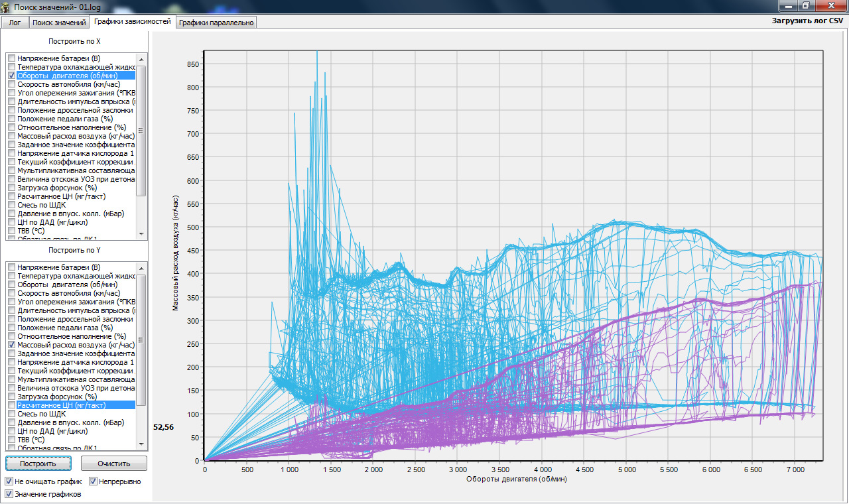
Task: Check Длительность импульса впрыска in the X list
Action: point(11,101)
